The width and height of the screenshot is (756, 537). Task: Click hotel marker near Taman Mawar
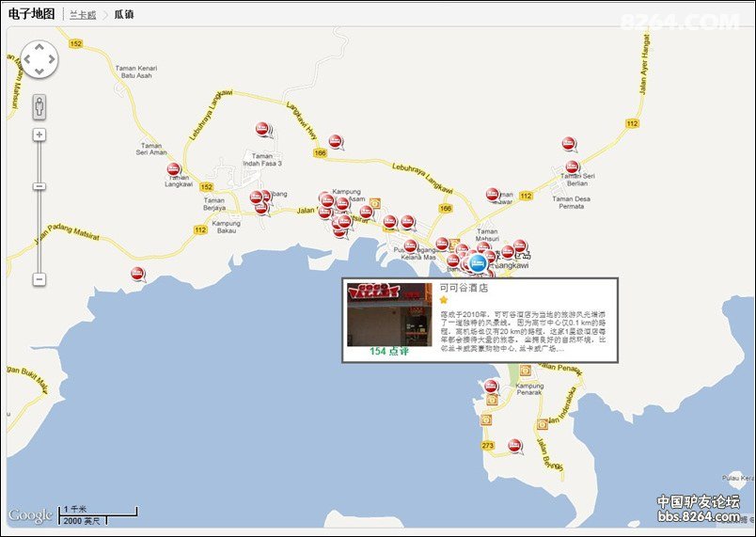tap(493, 195)
